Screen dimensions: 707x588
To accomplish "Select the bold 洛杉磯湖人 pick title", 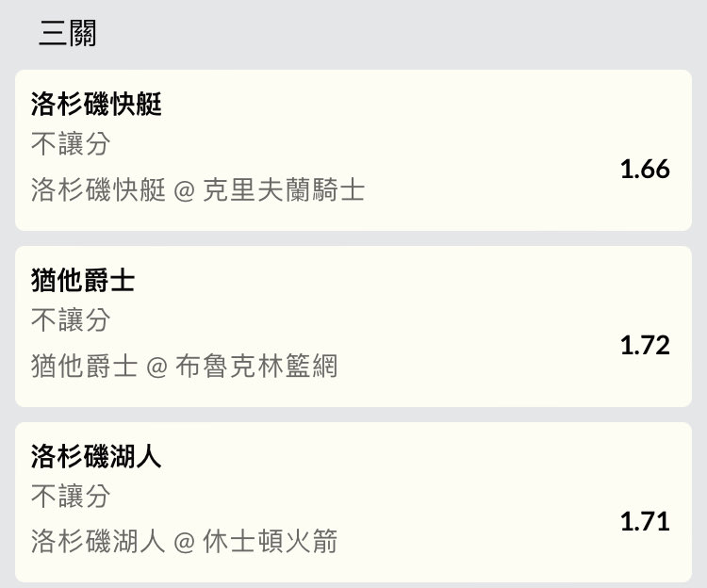I will point(96,457).
